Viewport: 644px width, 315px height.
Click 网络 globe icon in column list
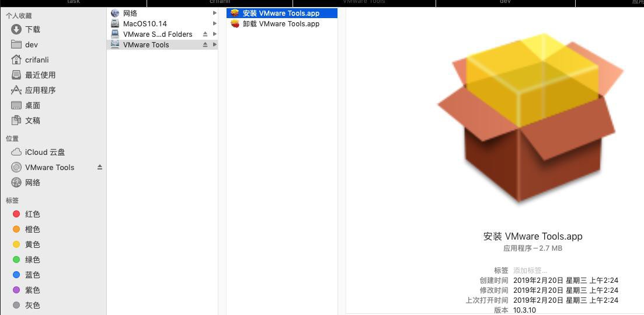115,13
